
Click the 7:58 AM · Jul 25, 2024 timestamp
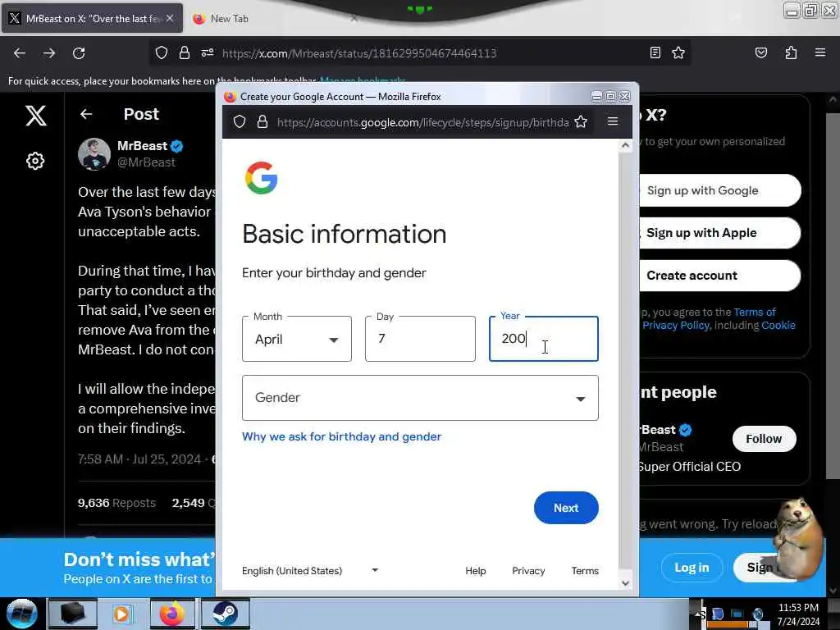[139, 459]
